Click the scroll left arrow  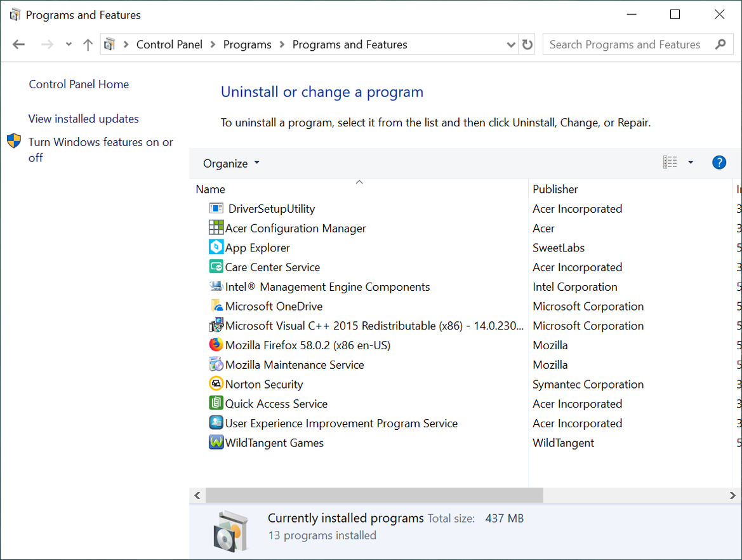point(197,495)
